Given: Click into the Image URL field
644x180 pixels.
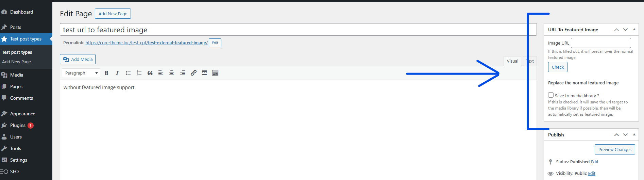Looking at the screenshot, I should [601, 43].
